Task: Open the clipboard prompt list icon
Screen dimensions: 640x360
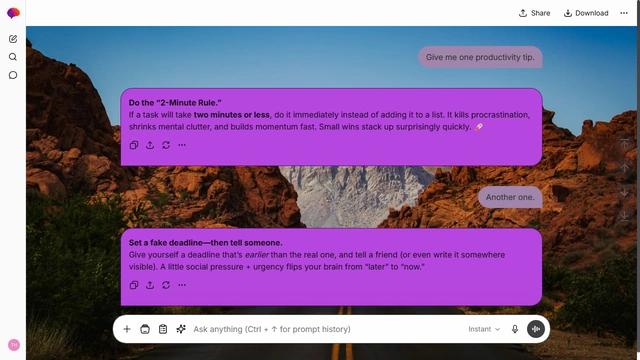Action: 163,329
